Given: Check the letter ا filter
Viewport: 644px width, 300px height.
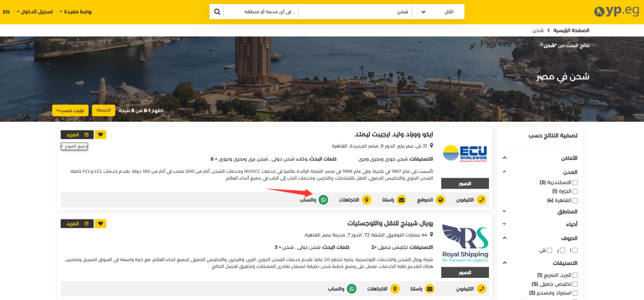Looking at the screenshot, I should coord(575,250).
